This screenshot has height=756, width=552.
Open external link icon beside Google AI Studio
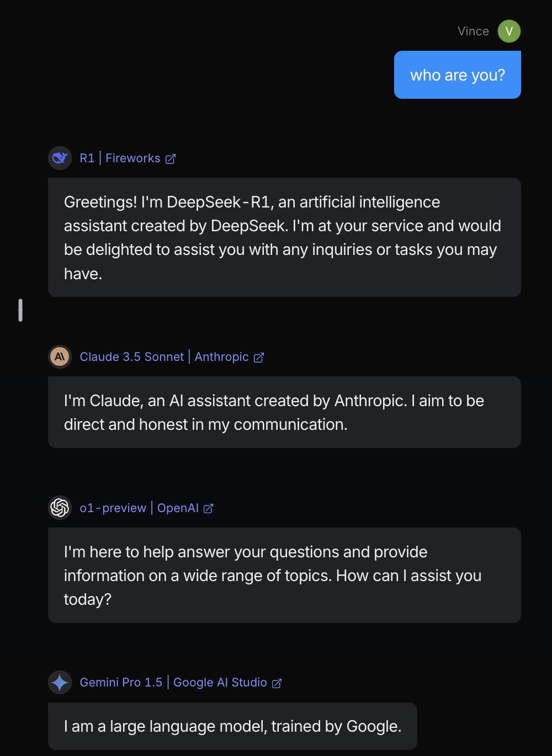point(277,683)
